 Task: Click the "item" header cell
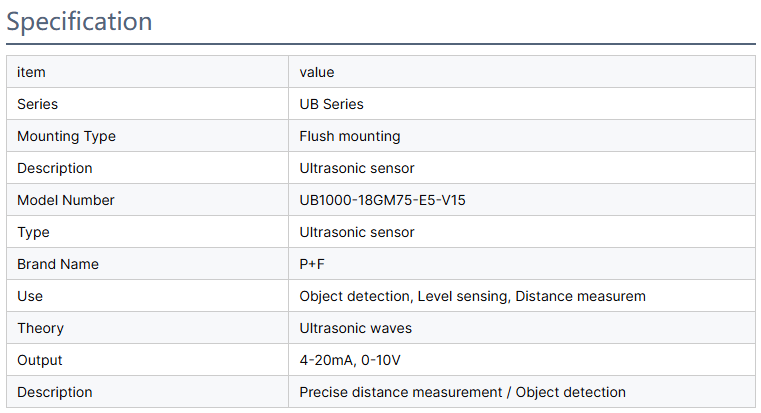tap(31, 72)
